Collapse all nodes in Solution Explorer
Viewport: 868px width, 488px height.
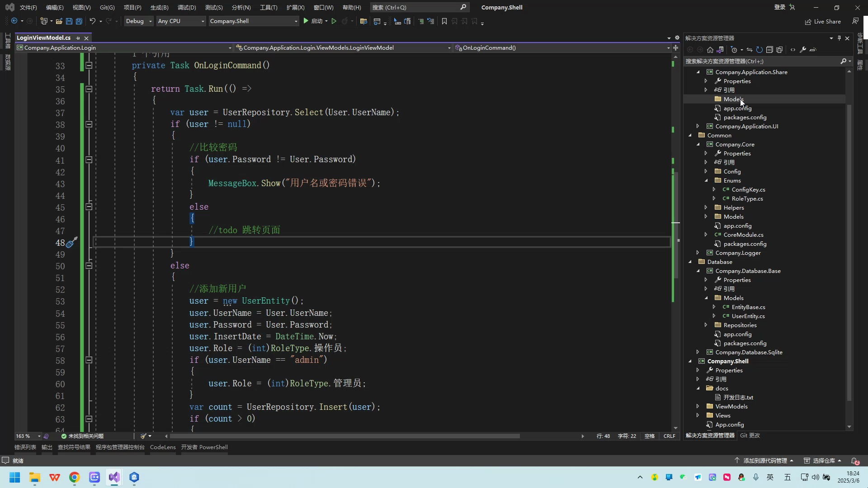pyautogui.click(x=769, y=50)
